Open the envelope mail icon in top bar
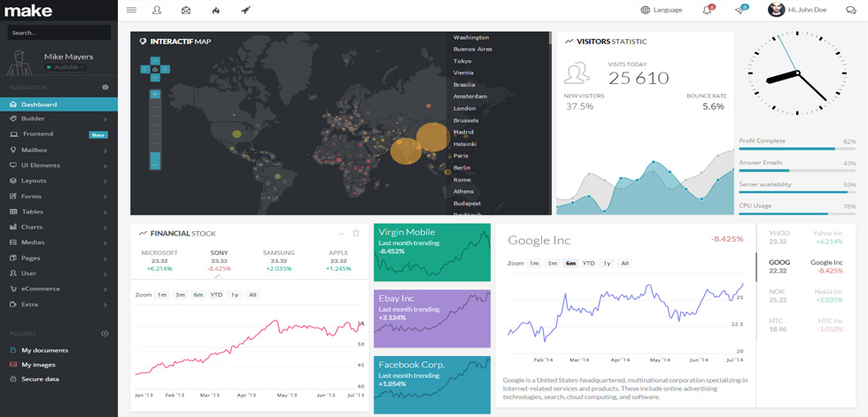This screenshot has width=868, height=417. (x=186, y=10)
